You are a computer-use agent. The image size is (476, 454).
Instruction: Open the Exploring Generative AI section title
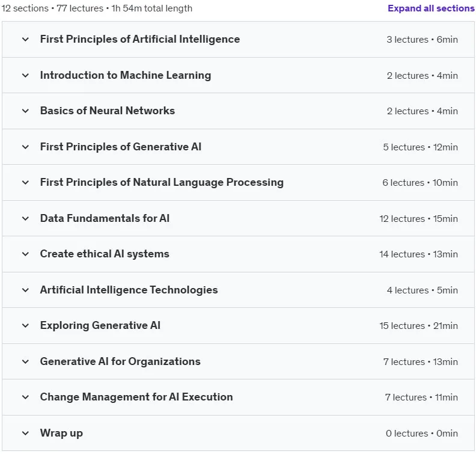click(100, 325)
